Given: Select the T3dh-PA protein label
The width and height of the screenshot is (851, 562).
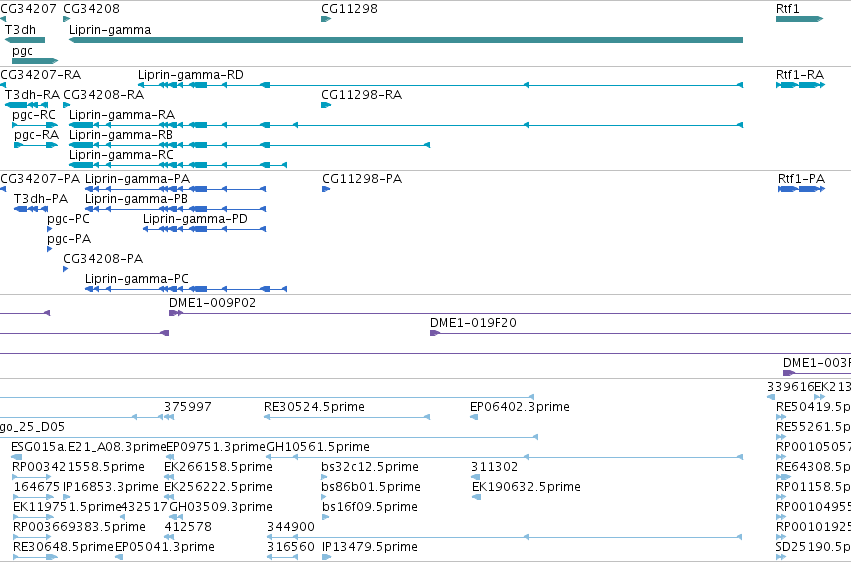Looking at the screenshot, I should coord(41,199).
